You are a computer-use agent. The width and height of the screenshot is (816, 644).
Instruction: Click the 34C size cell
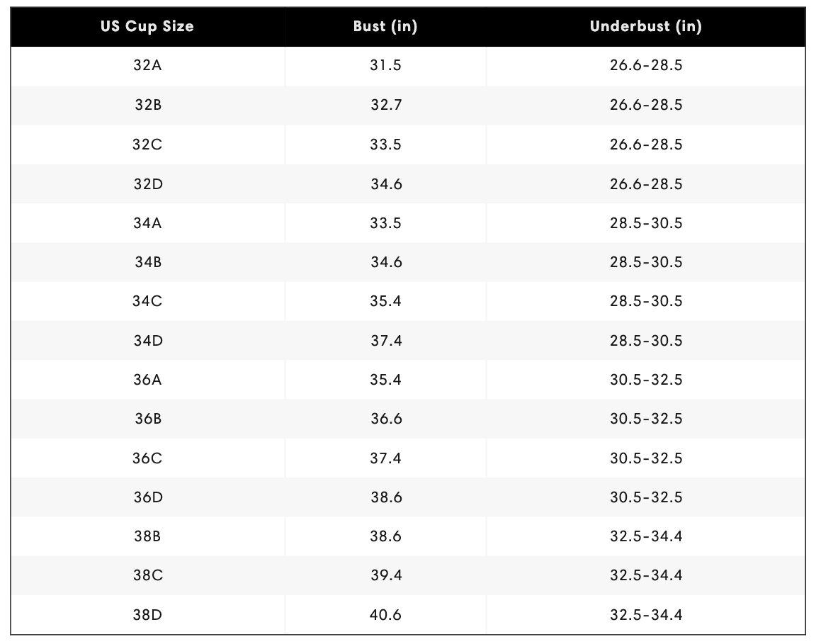click(x=147, y=301)
